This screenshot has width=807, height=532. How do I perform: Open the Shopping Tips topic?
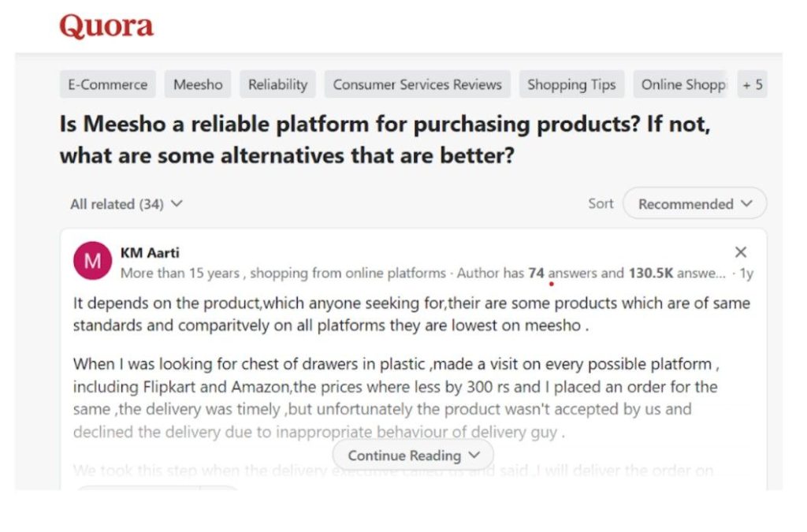pos(571,84)
